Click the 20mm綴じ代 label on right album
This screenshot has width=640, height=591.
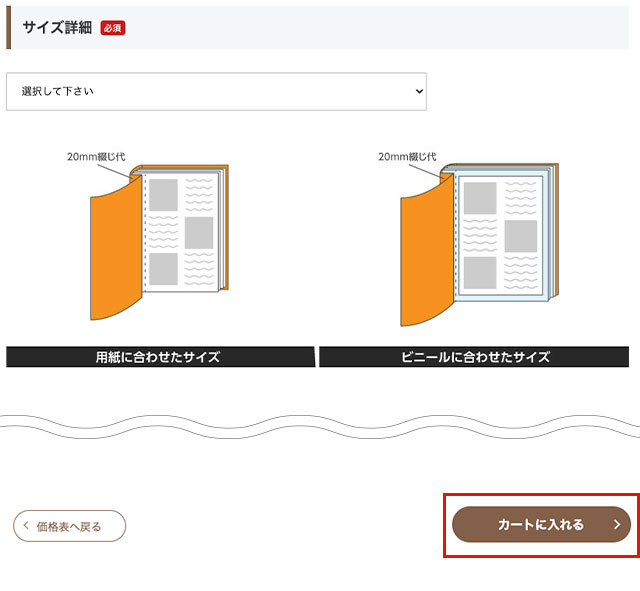[x=407, y=157]
